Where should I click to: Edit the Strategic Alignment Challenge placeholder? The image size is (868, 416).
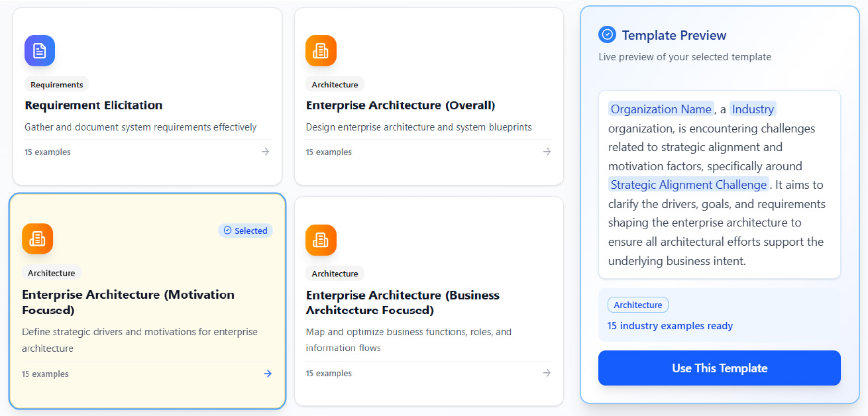click(x=688, y=185)
